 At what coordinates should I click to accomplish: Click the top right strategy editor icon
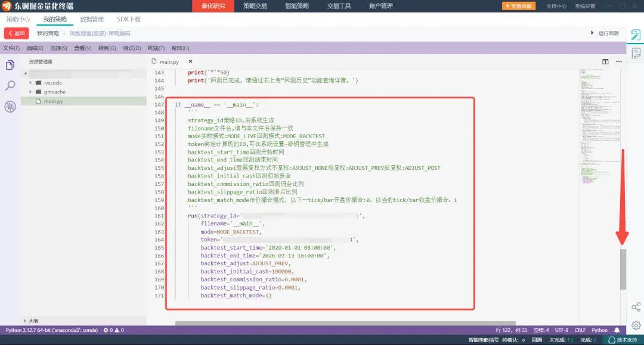pyautogui.click(x=636, y=35)
